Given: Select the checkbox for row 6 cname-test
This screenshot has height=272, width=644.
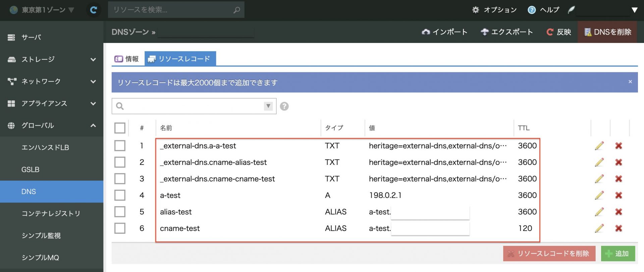Looking at the screenshot, I should pyautogui.click(x=120, y=228).
